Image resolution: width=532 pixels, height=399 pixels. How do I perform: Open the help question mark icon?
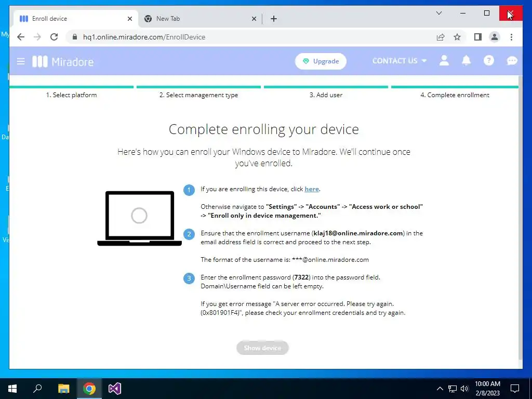click(x=488, y=61)
